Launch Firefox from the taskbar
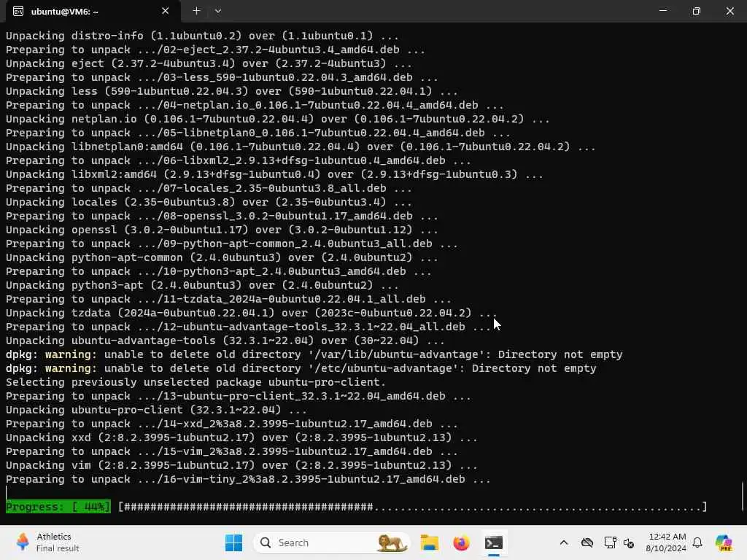747x560 pixels. coord(461,542)
